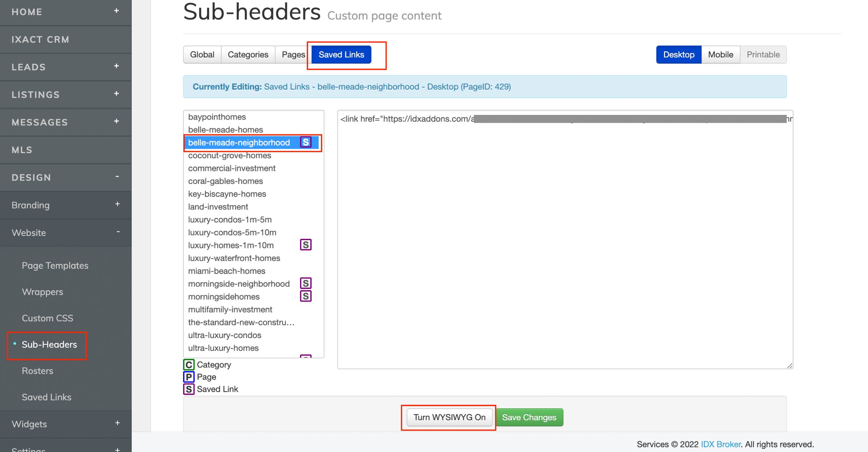Turn WYSIWYG On
Viewport: 868px width, 452px height.
pos(449,417)
